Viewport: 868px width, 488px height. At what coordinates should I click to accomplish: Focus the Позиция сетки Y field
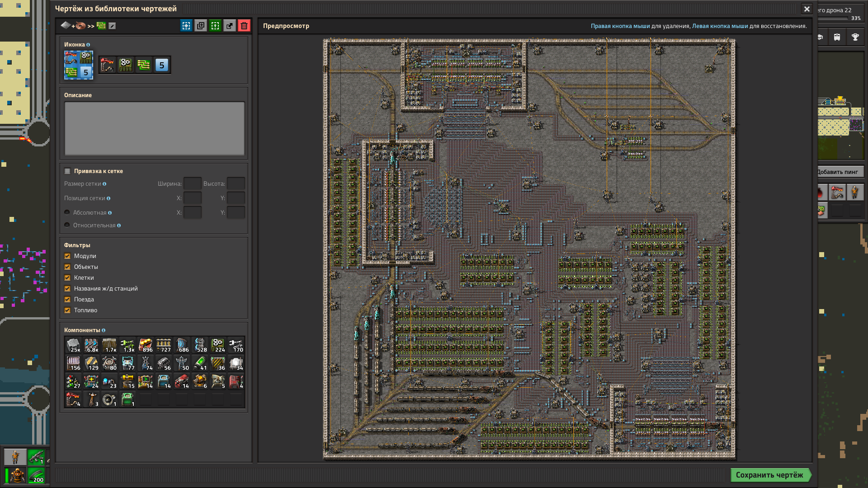click(236, 198)
